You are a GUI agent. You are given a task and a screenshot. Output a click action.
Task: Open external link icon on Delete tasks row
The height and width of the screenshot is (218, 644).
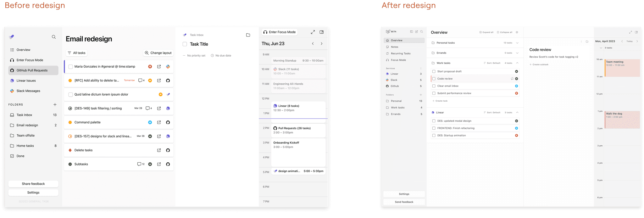coord(159,150)
